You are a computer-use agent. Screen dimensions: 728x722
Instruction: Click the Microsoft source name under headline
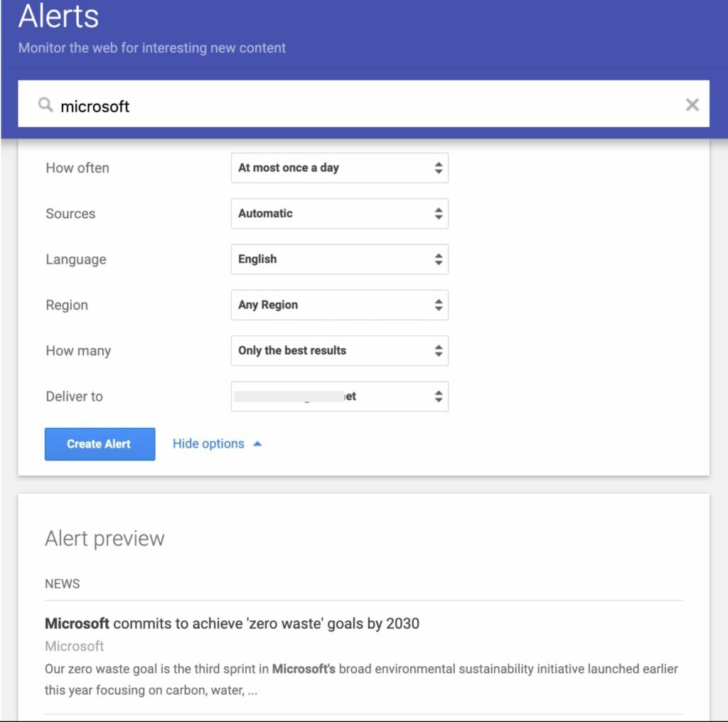click(74, 647)
